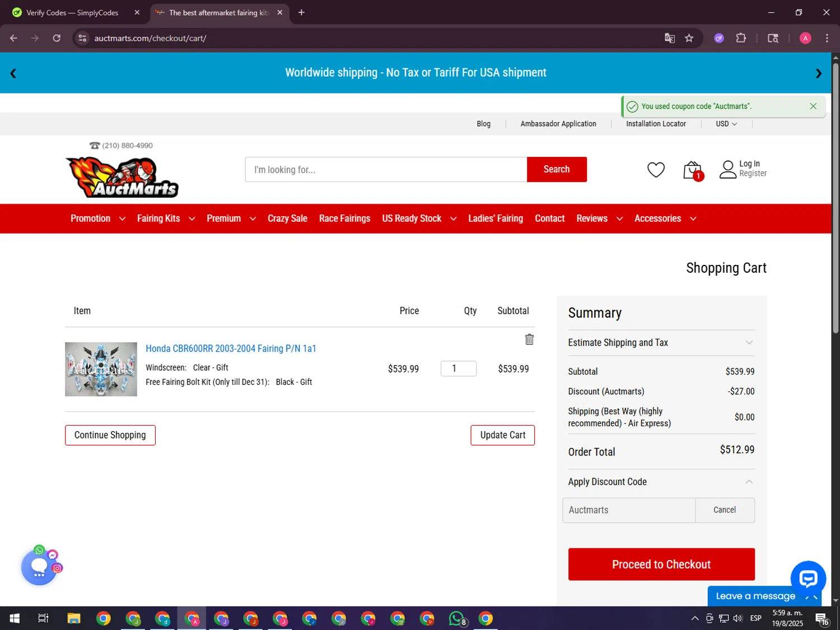This screenshot has width=840, height=630.
Task: Open the multi-channel chat bubble widget
Action: coord(39,567)
